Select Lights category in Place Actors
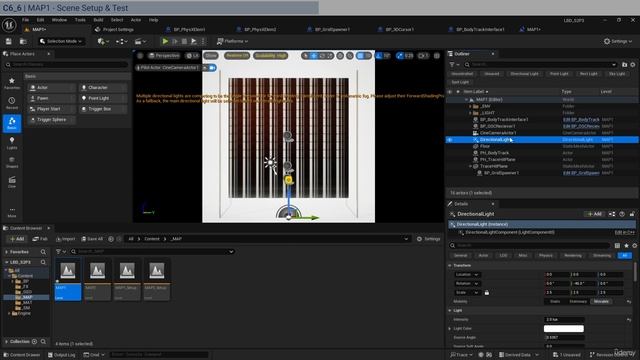 point(12,143)
